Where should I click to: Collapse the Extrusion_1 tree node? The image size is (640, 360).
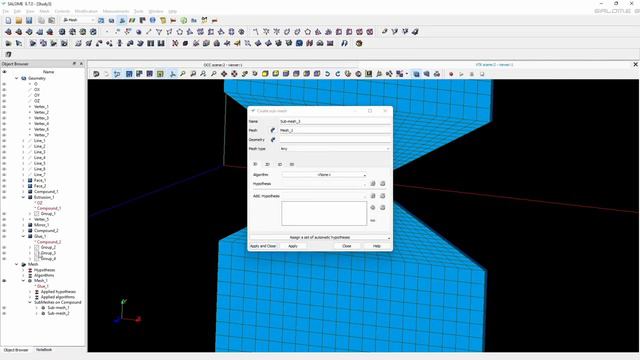(x=23, y=197)
